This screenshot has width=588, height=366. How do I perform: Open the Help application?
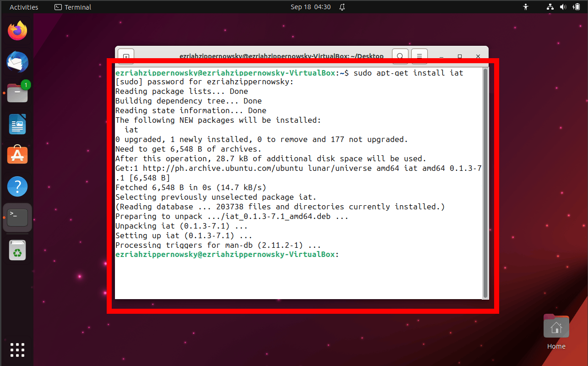17,186
